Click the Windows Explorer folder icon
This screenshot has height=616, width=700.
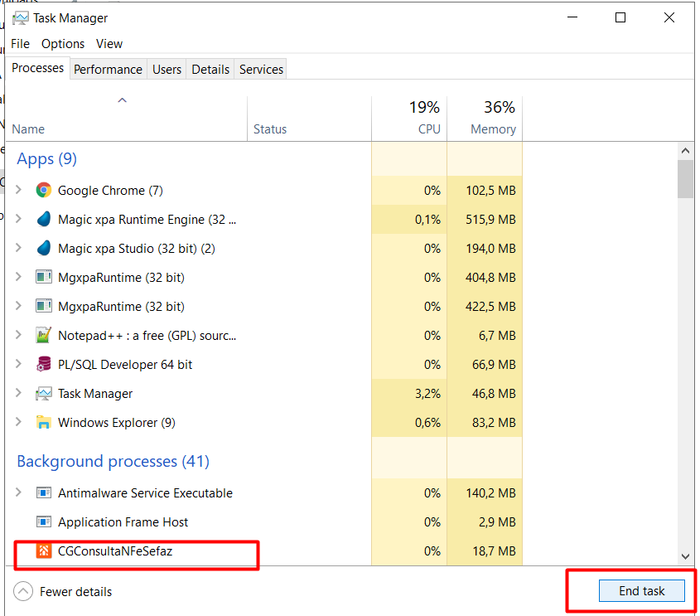coord(44,423)
